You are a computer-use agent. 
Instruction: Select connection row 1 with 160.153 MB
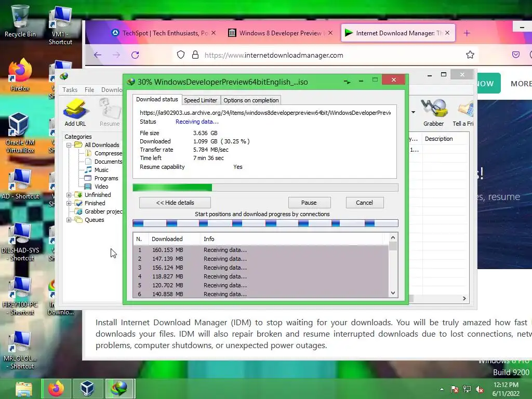coord(261,250)
